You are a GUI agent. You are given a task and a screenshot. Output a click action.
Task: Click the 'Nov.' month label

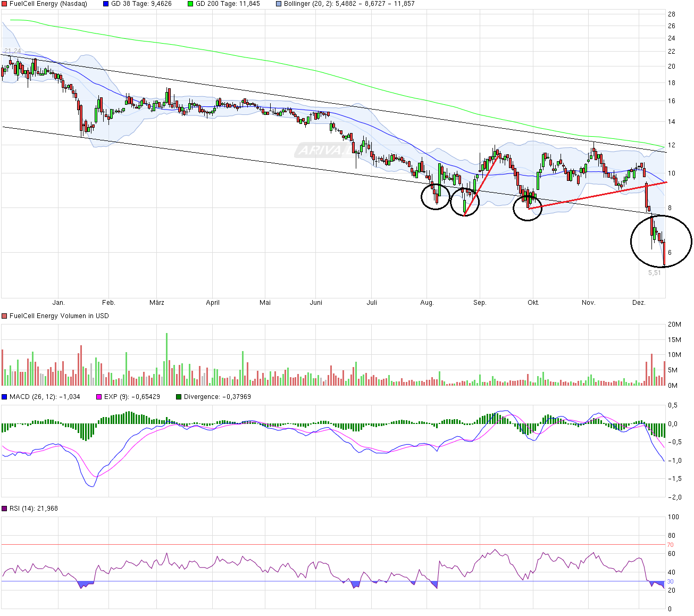point(588,303)
